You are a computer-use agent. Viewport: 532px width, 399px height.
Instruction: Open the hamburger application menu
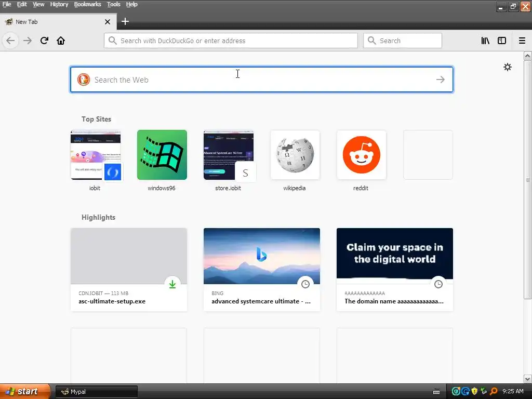click(x=522, y=41)
